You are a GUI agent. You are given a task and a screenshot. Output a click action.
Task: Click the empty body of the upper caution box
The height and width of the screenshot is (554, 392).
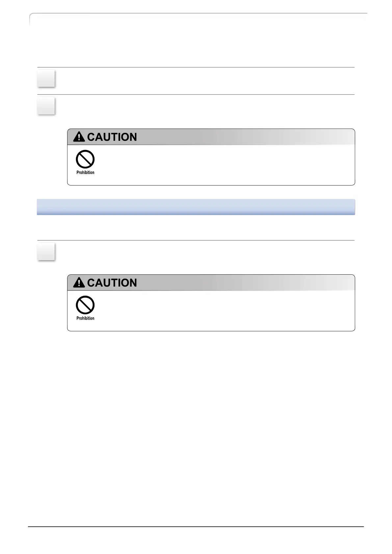click(224, 164)
